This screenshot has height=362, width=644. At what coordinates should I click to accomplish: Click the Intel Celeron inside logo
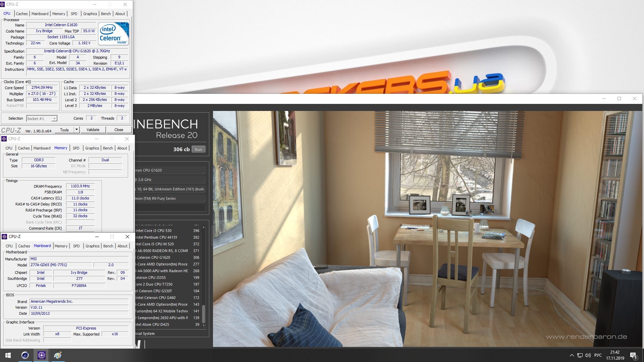pyautogui.click(x=113, y=34)
